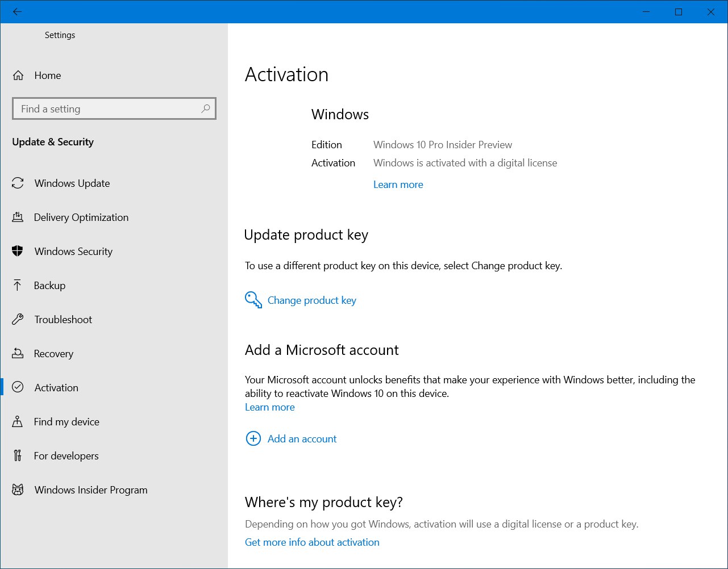Image resolution: width=728 pixels, height=569 pixels.
Task: Go to For developers page
Action: click(x=114, y=455)
